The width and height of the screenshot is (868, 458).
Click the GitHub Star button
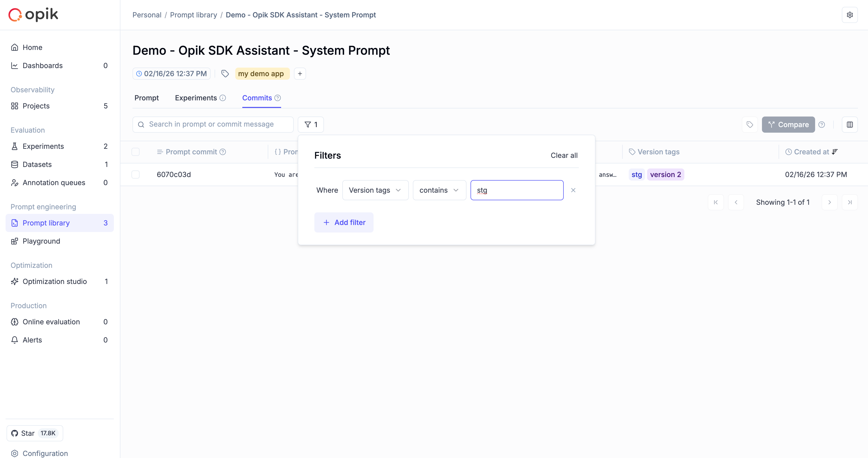click(35, 433)
